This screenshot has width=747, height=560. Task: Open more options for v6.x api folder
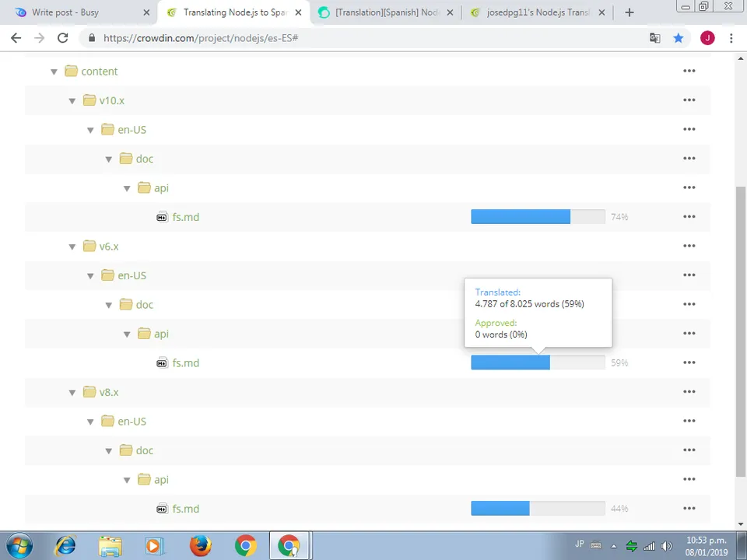coord(689,334)
